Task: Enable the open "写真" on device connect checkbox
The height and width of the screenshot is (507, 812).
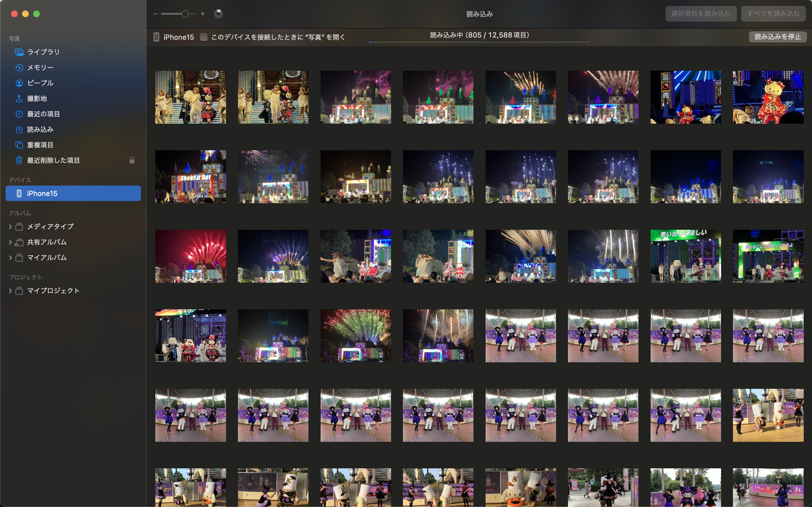Action: point(203,37)
